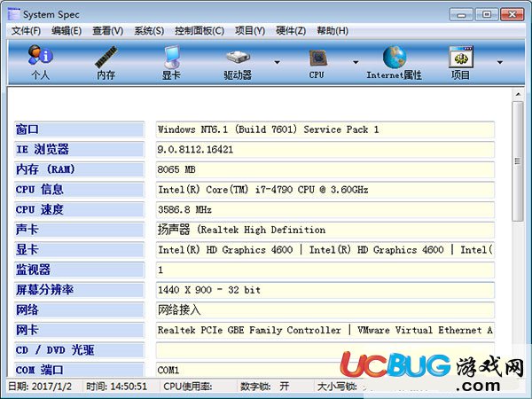Close the System Spec window
532x399 pixels.
[512, 14]
